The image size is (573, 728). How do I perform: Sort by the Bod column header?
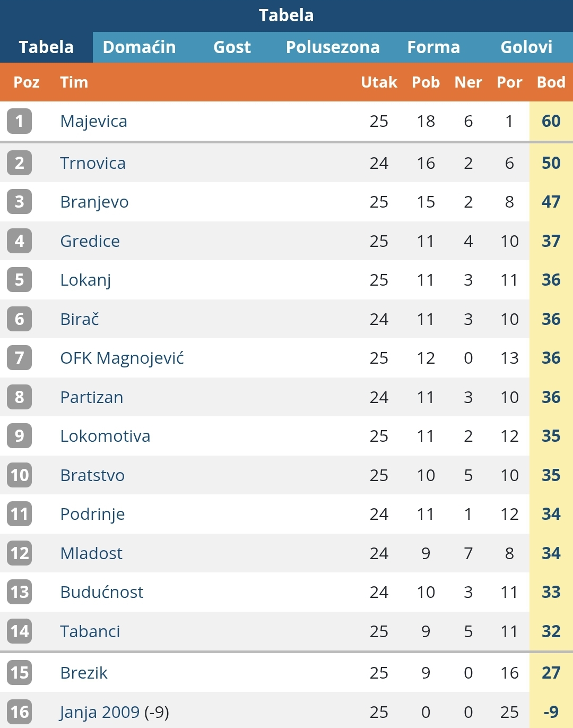tap(551, 82)
